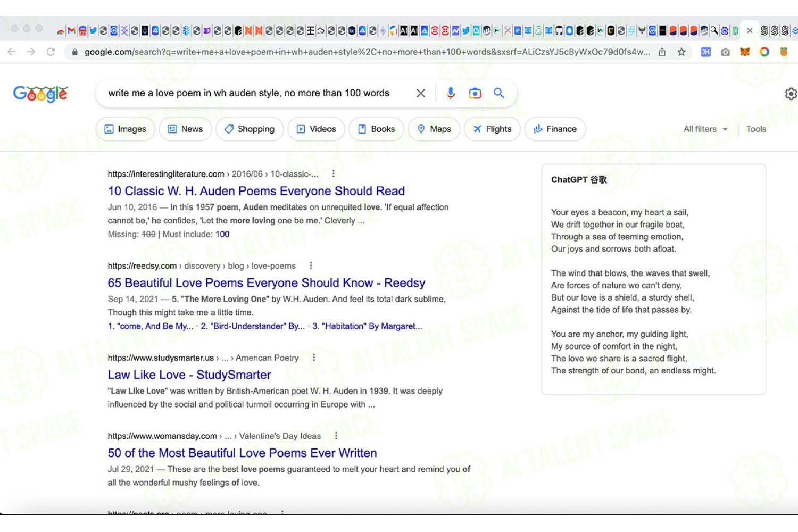The width and height of the screenshot is (798, 532).
Task: Switch to the GitHub browser tab
Action: click(559, 31)
